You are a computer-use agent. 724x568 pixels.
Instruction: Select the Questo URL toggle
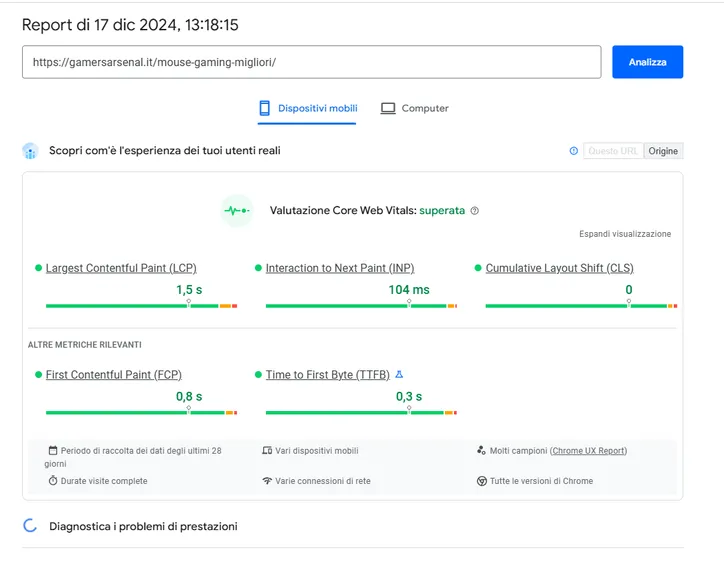click(x=613, y=151)
